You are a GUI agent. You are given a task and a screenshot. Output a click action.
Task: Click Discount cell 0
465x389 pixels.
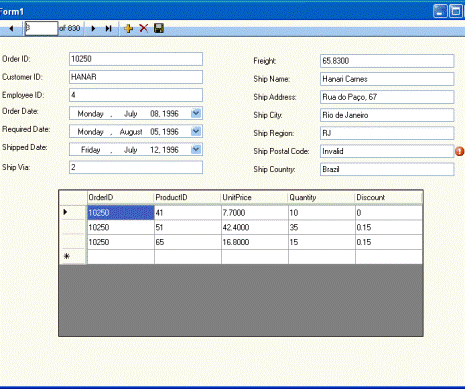click(389, 213)
